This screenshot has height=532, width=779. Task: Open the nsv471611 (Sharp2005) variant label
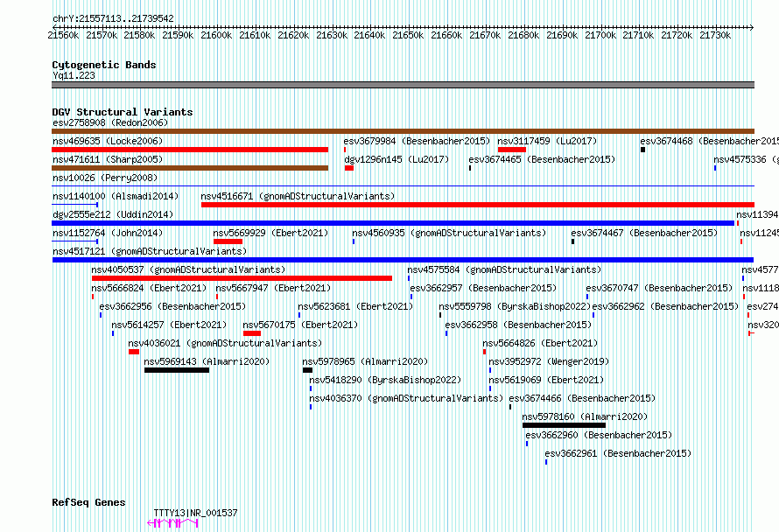pyautogui.click(x=108, y=159)
